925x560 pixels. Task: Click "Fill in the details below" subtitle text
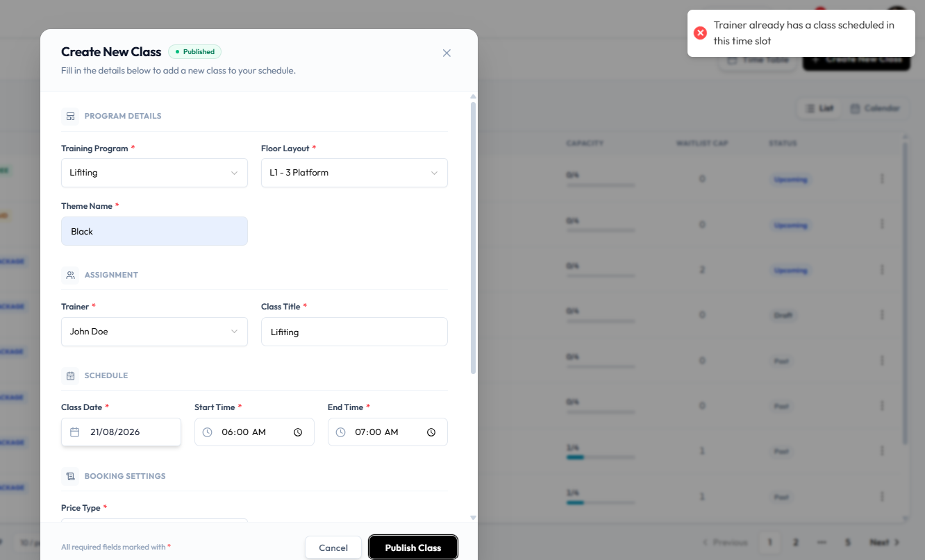pyautogui.click(x=178, y=71)
